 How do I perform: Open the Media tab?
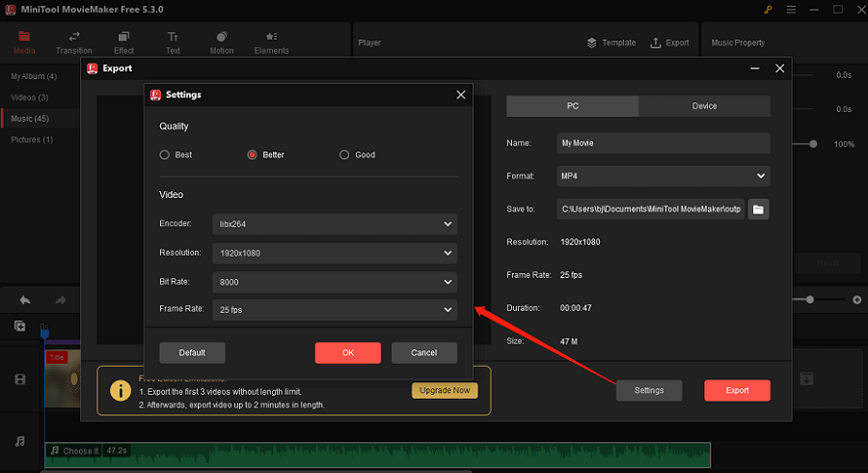pos(24,42)
